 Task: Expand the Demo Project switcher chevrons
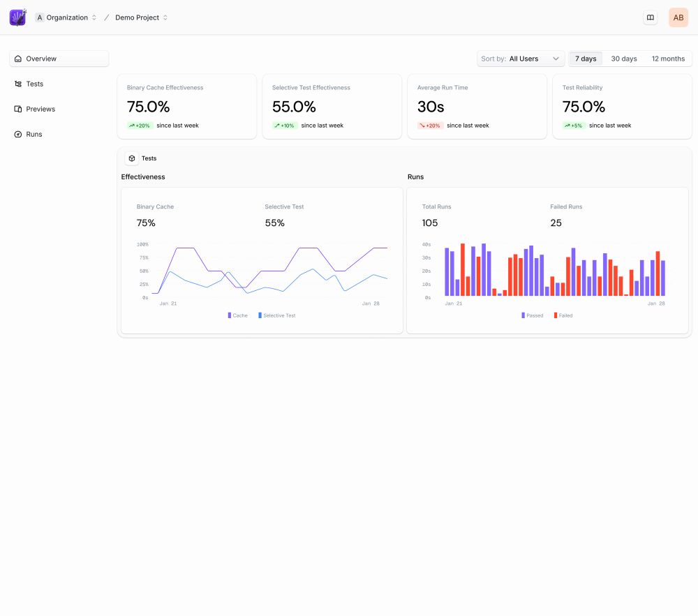165,18
